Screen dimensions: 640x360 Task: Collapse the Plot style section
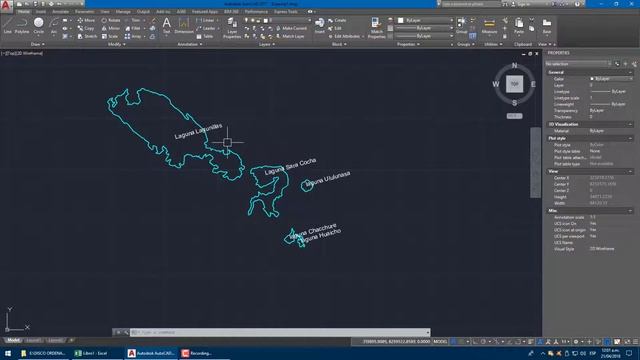tap(630, 138)
